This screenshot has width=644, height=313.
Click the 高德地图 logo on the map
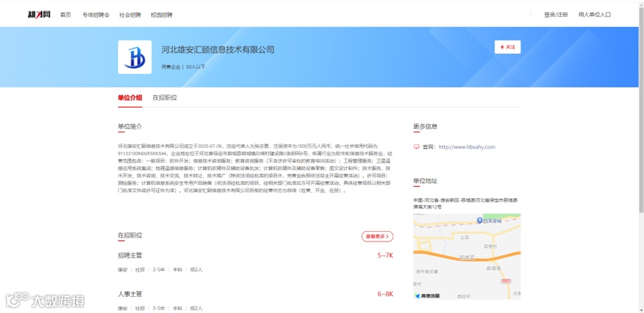click(x=427, y=295)
